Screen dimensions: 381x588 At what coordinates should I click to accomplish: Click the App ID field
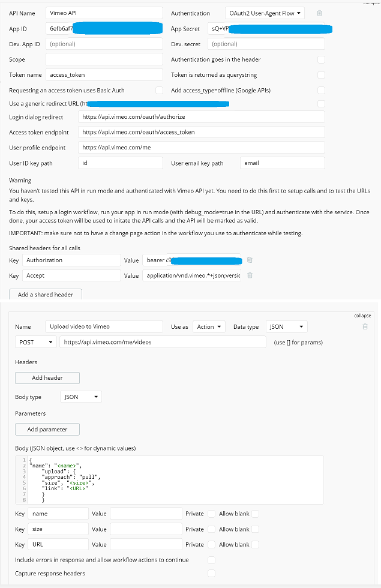pos(104,29)
